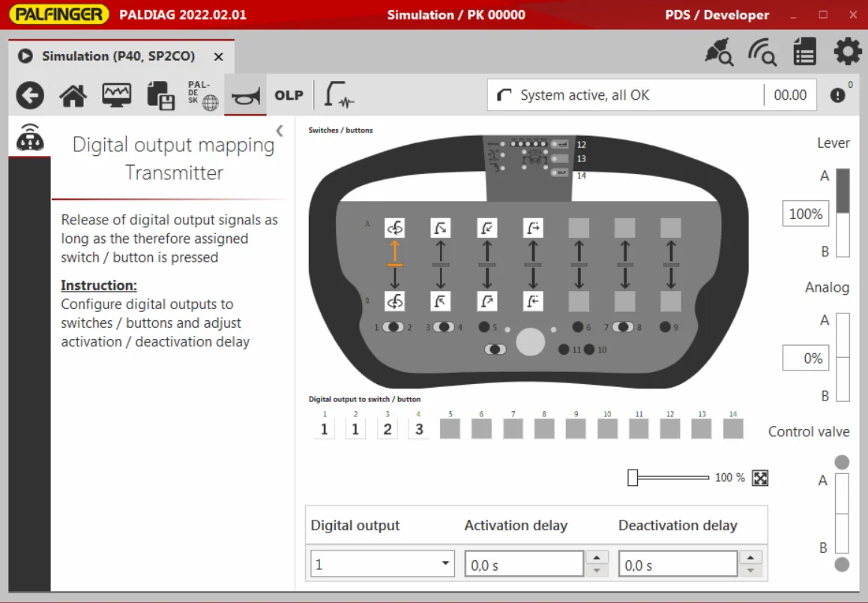Open the Digital output dropdown

[x=382, y=564]
